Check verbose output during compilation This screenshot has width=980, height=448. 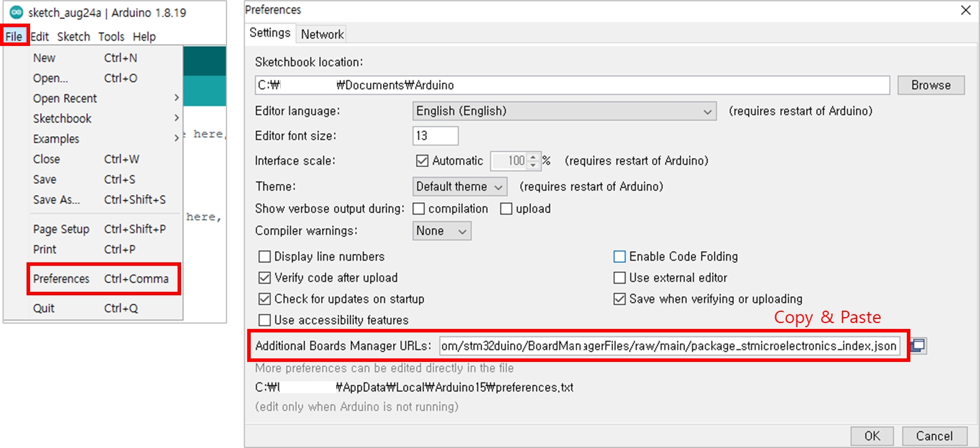419,209
